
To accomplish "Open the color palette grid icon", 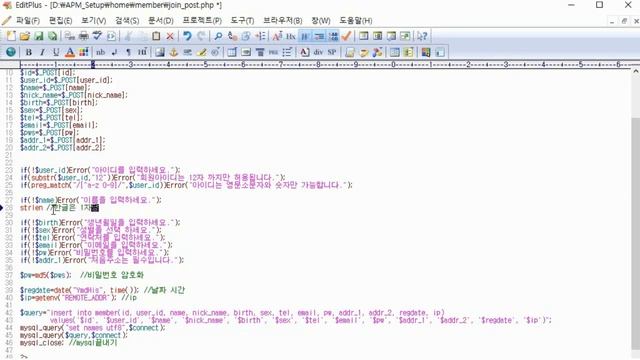I will click(84, 52).
